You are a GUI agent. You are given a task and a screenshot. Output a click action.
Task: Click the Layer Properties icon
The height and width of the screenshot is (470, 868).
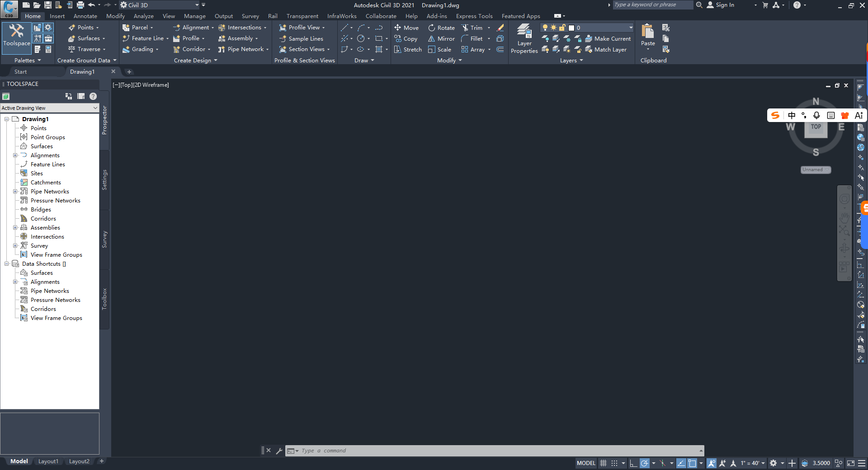point(524,38)
